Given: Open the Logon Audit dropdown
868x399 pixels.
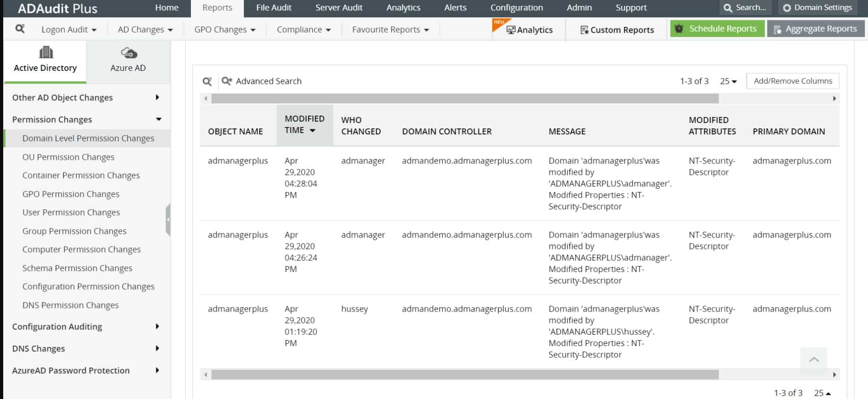Looking at the screenshot, I should [69, 29].
